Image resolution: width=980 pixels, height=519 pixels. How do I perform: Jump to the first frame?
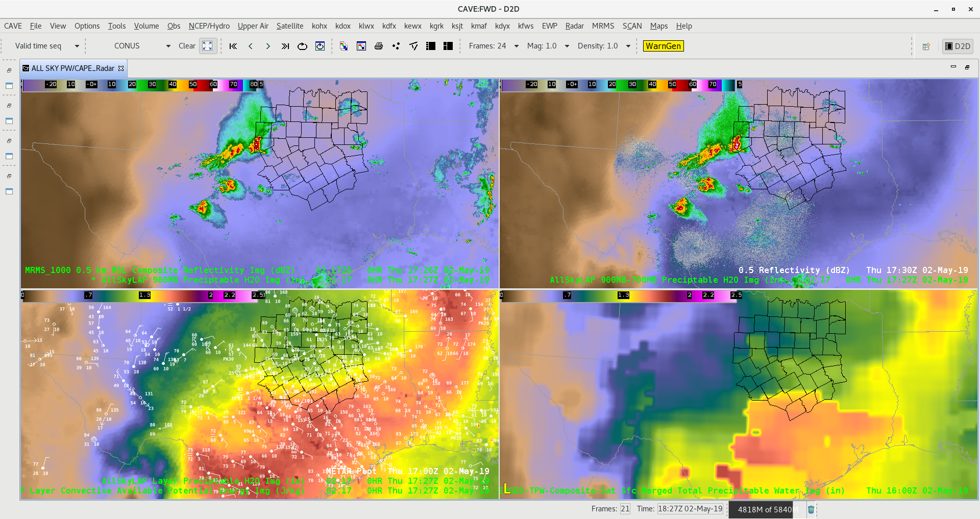(233, 46)
